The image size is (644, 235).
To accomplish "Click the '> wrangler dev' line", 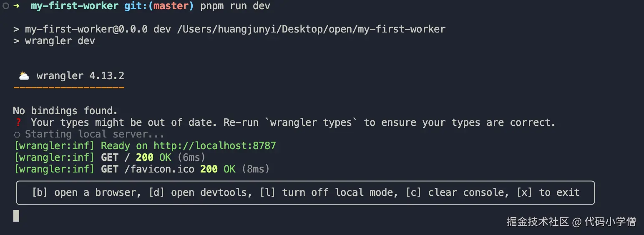I will (54, 41).
